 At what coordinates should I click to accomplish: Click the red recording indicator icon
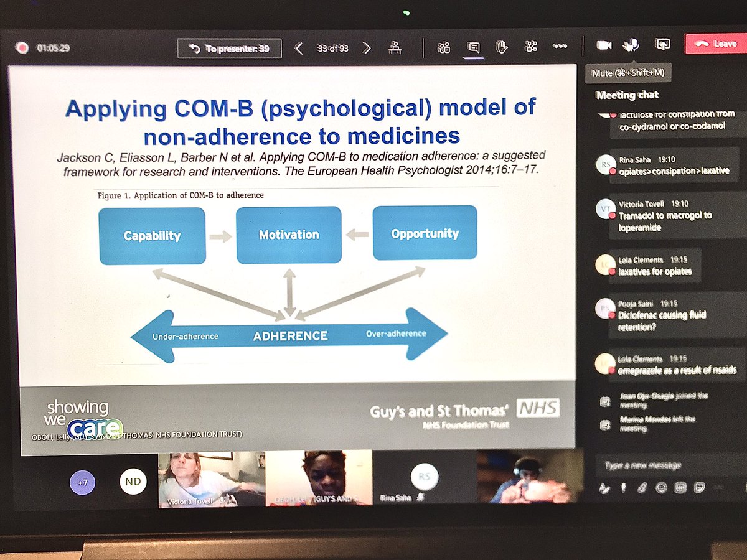[x=22, y=48]
